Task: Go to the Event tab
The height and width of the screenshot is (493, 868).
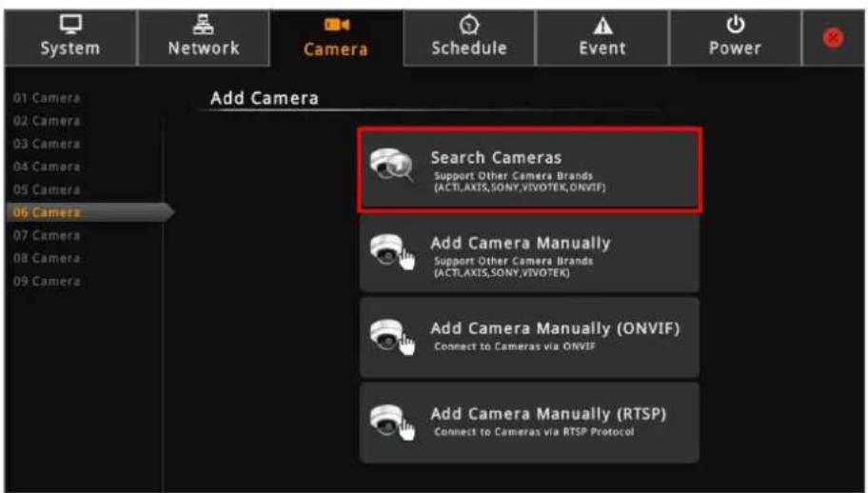Action: click(602, 38)
